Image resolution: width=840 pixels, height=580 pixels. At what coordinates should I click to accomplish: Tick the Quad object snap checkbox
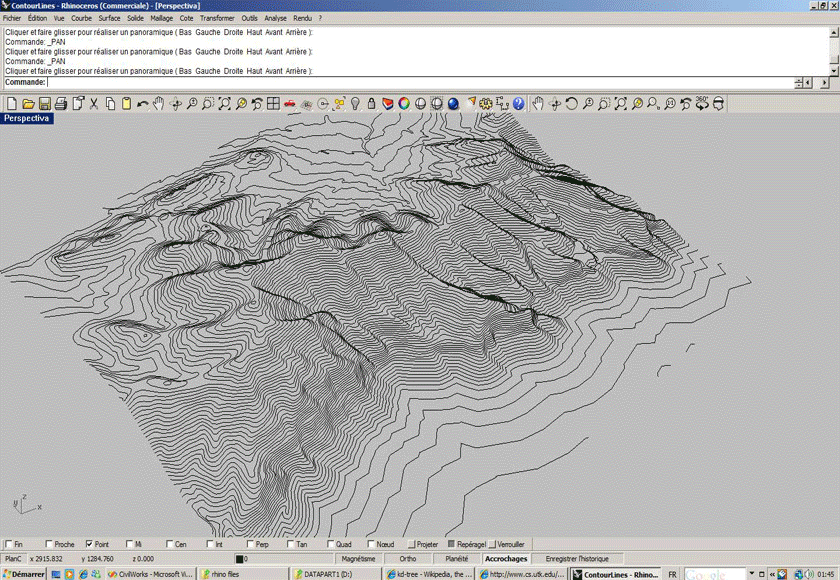pos(329,544)
